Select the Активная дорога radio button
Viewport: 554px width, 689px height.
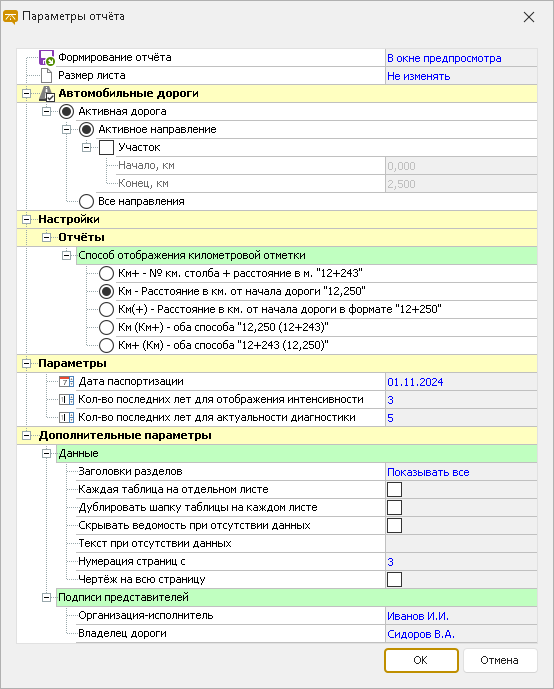point(66,112)
